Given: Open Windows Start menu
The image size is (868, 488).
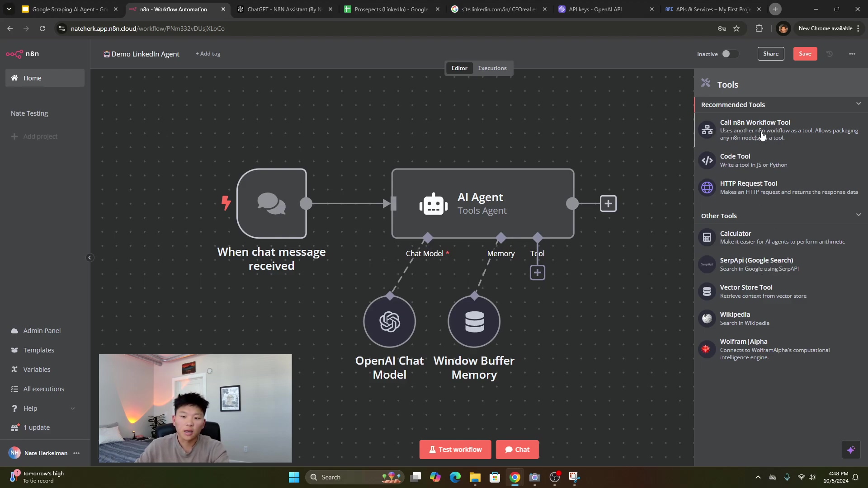Looking at the screenshot, I should (x=294, y=477).
